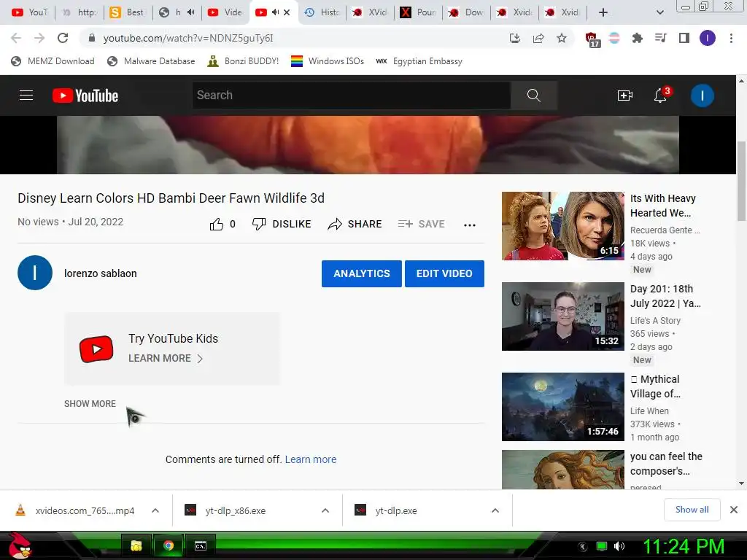747x560 pixels.
Task: Click the Learn more comments link
Action: (311, 459)
